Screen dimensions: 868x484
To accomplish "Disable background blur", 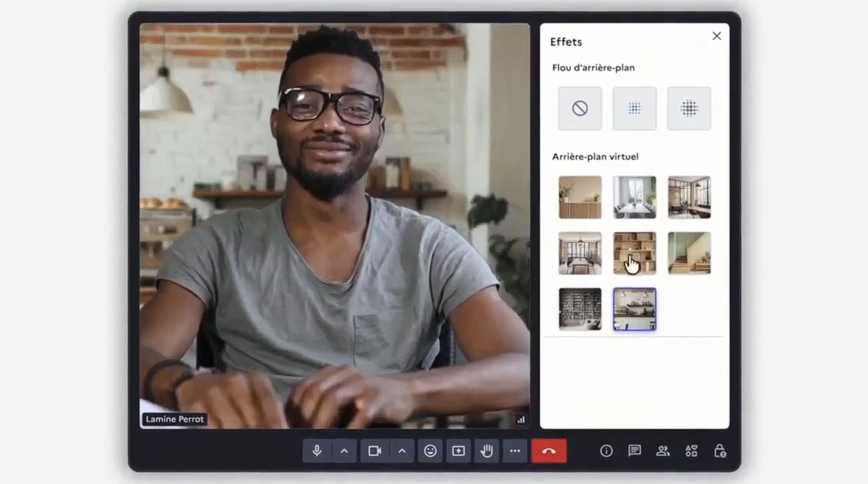I will [580, 109].
